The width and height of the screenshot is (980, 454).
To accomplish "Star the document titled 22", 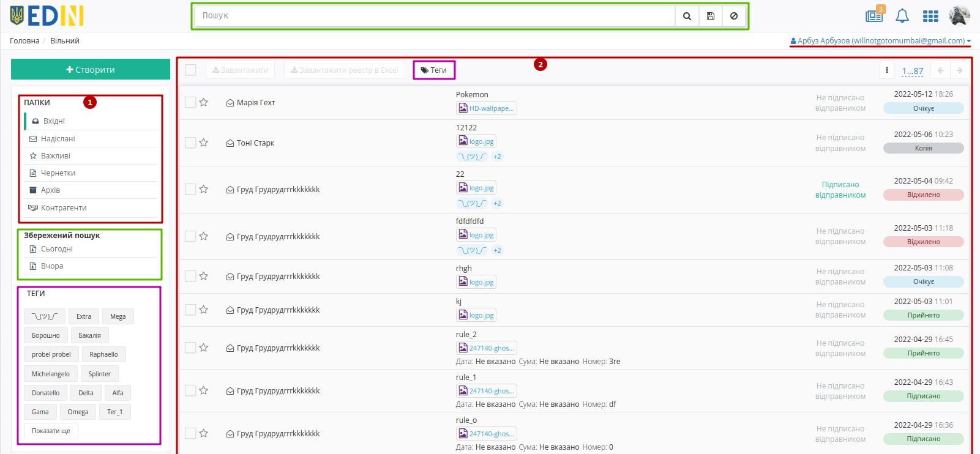I will coord(204,189).
